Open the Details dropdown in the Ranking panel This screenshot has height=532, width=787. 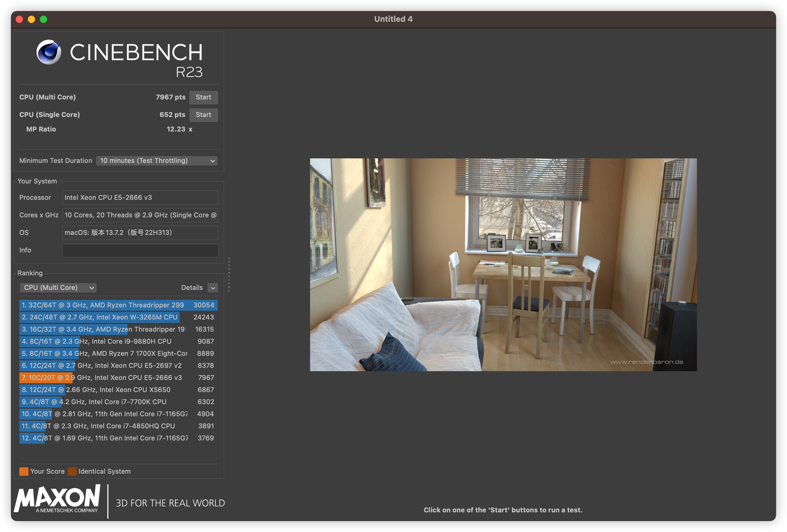[213, 287]
